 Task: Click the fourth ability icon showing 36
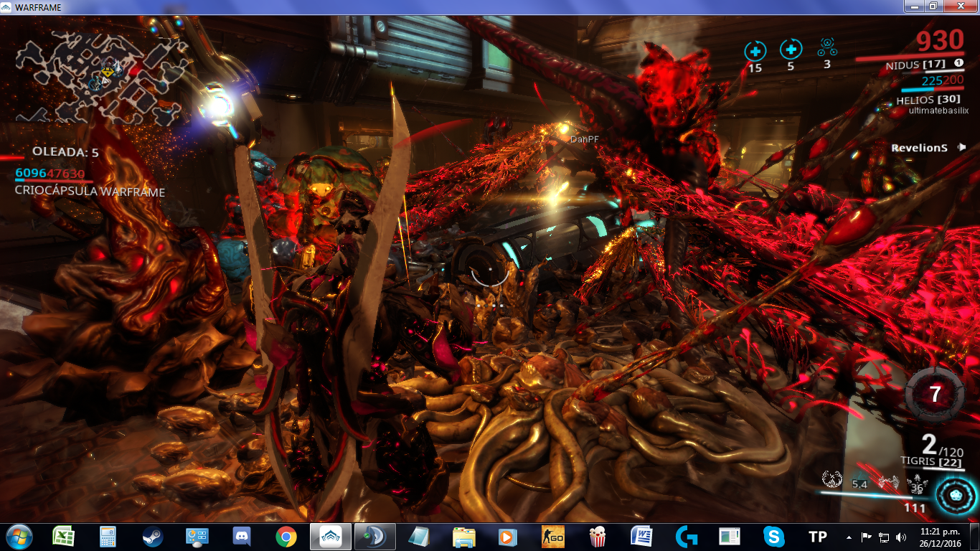click(916, 484)
